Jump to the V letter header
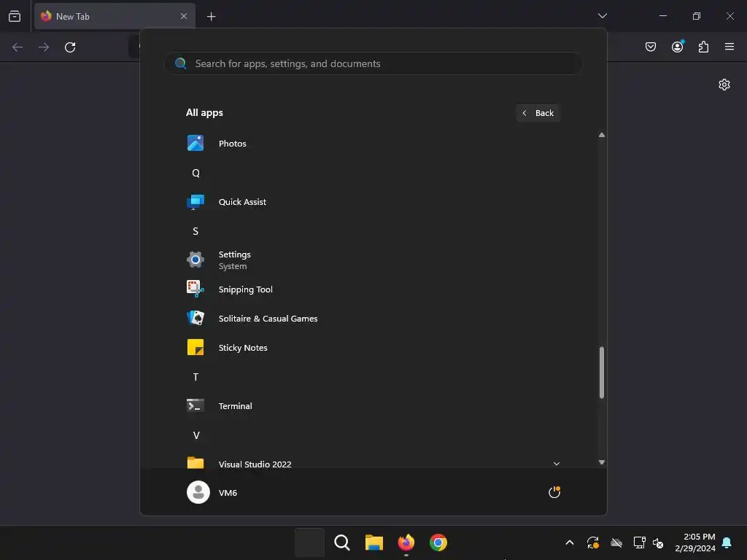 click(x=196, y=435)
